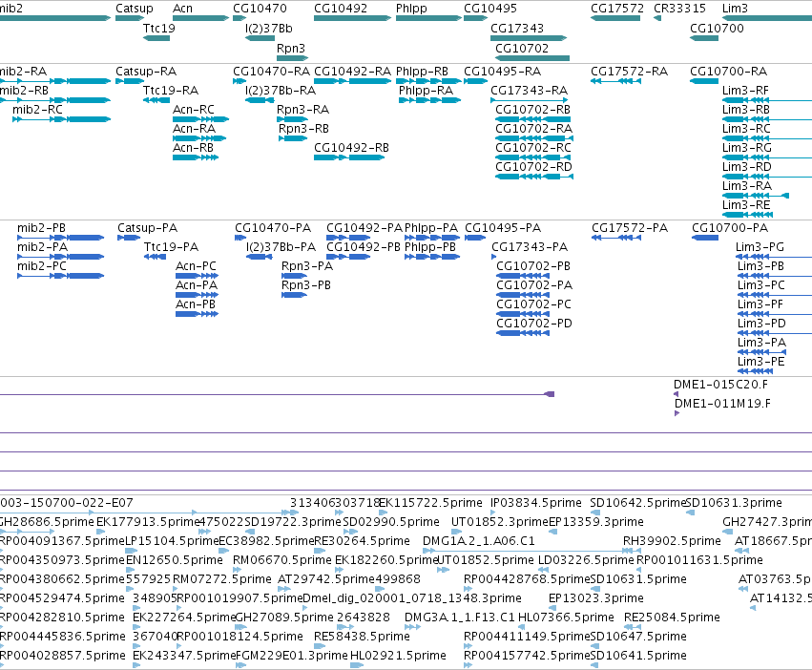The height and width of the screenshot is (670, 812).
Task: Select the CG10702-RB transcript
Action: point(532,119)
